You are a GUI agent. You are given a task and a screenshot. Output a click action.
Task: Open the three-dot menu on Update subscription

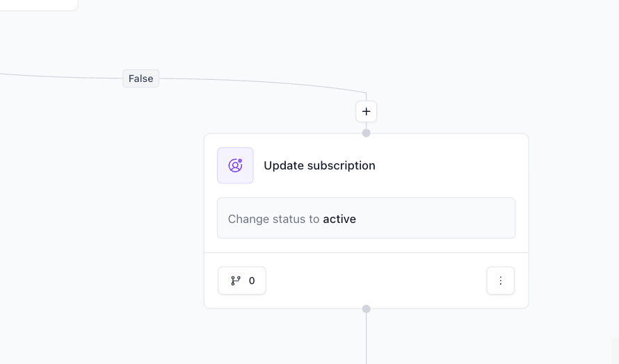coord(501,281)
